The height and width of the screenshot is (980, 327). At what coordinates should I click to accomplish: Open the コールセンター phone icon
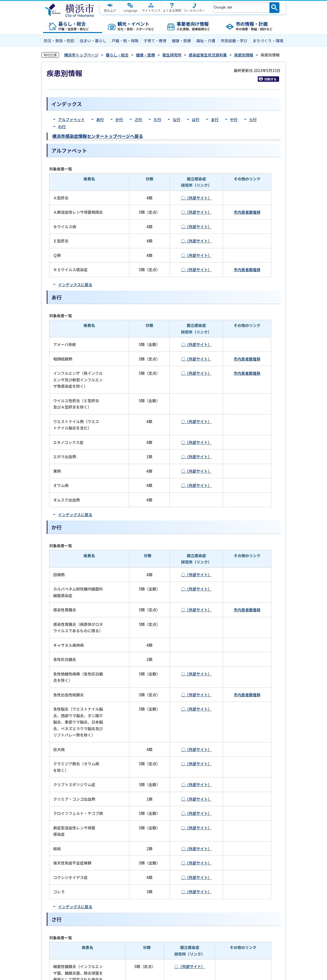(x=194, y=8)
